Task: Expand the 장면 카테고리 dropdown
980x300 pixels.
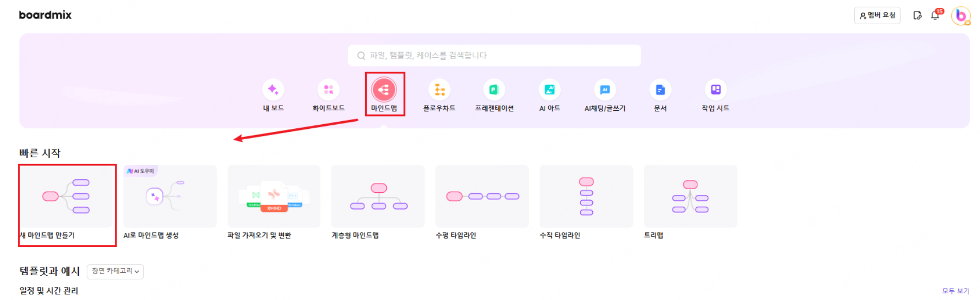Action: click(116, 271)
